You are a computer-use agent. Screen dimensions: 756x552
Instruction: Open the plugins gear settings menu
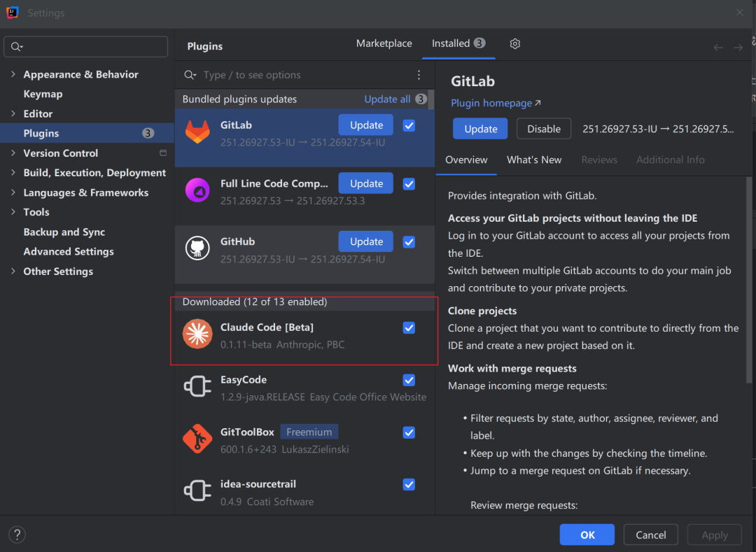point(515,44)
